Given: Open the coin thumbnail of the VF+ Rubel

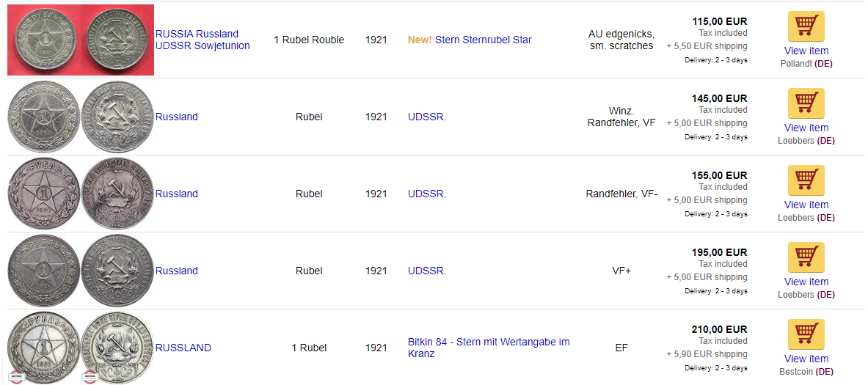Looking at the screenshot, I should [80, 271].
